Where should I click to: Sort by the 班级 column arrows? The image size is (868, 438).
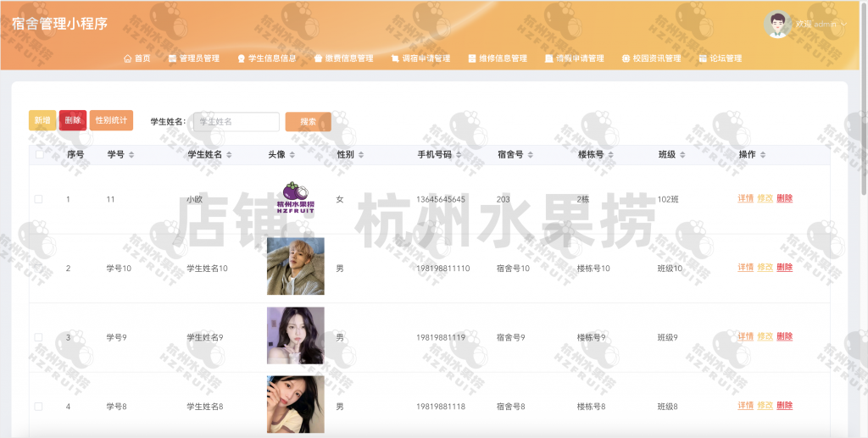pos(682,155)
